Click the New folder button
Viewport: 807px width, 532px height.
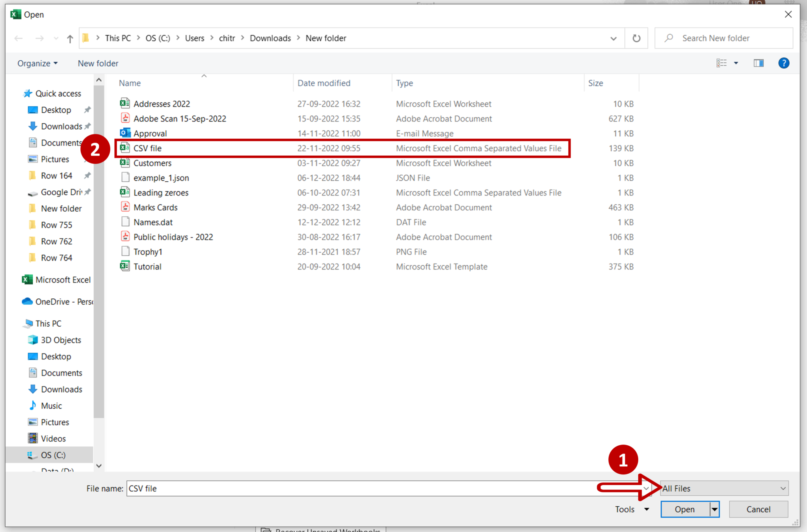[x=98, y=63]
